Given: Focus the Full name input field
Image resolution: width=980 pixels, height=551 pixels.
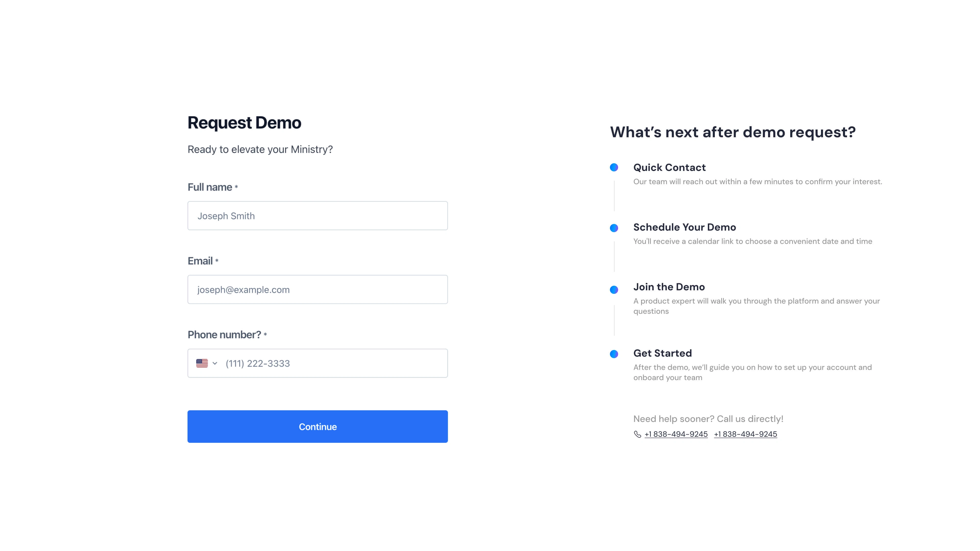Looking at the screenshot, I should point(317,216).
